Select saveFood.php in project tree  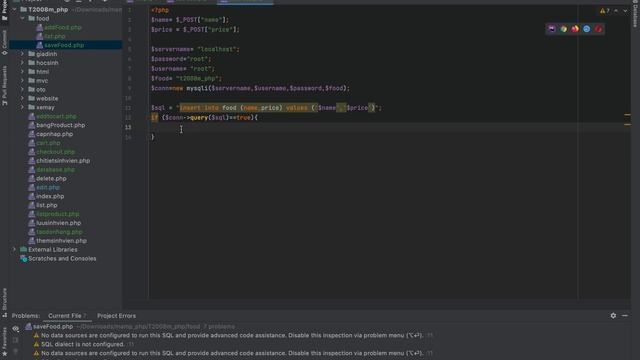tap(64, 45)
